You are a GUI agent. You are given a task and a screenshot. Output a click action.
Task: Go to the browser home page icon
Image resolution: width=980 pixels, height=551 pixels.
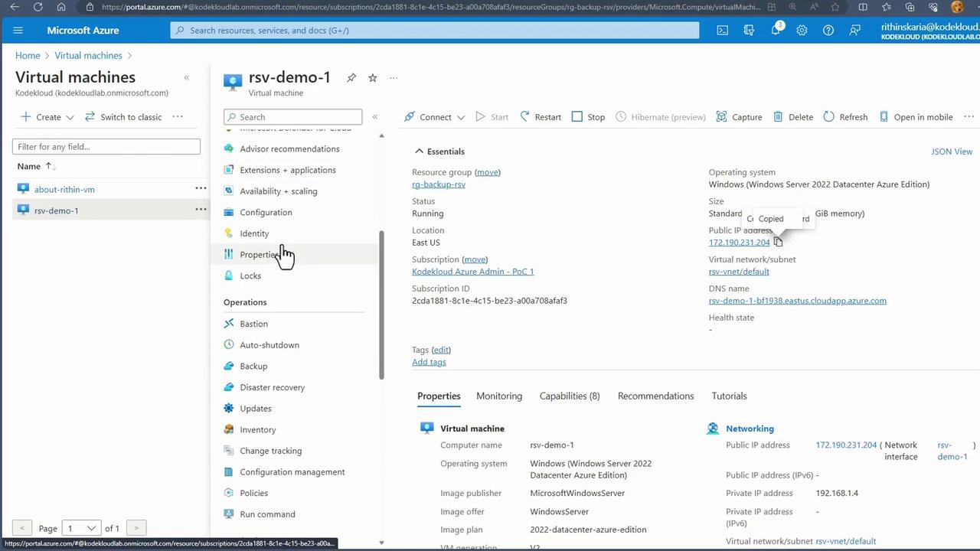[61, 7]
